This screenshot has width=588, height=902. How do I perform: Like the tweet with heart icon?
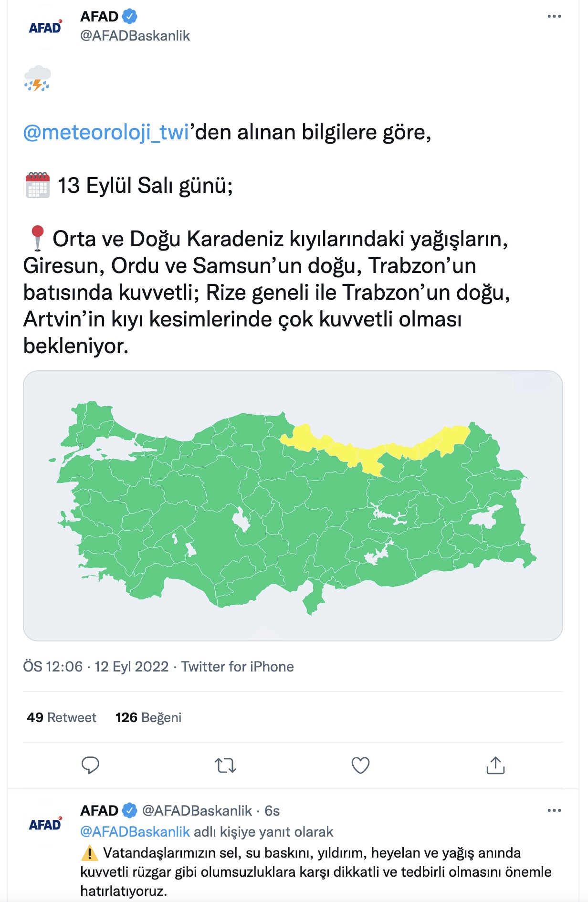click(x=360, y=766)
